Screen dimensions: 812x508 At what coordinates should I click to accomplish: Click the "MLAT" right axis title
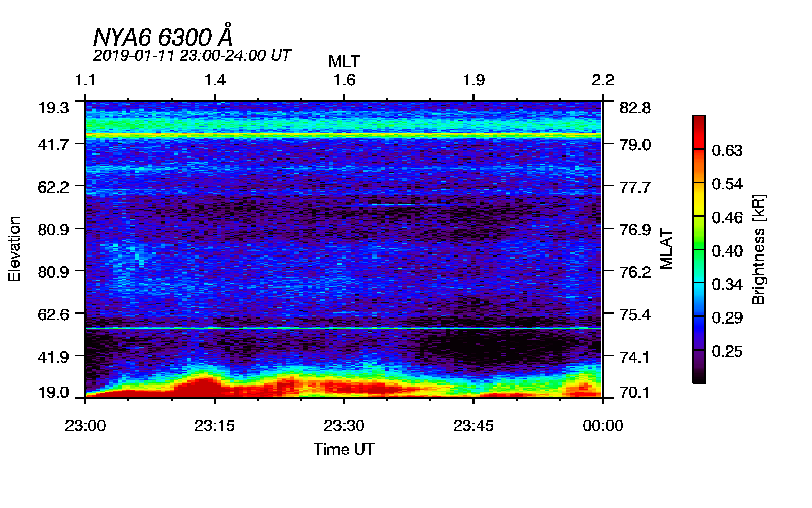click(x=666, y=249)
